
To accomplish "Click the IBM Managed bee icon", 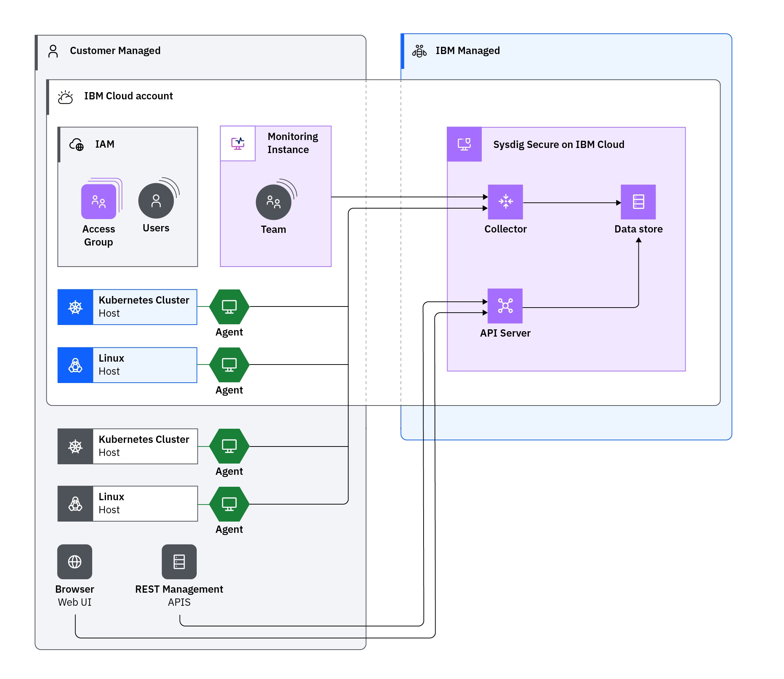I will (419, 51).
